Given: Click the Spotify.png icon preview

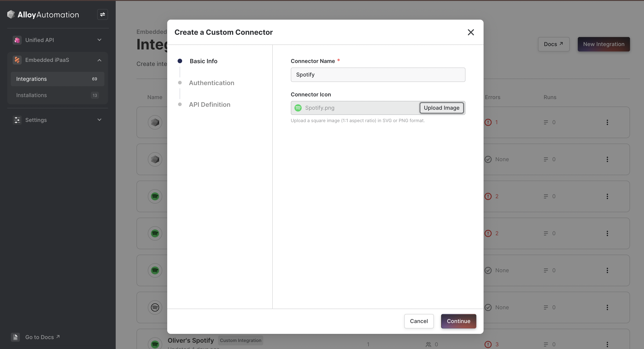Looking at the screenshot, I should pos(298,108).
